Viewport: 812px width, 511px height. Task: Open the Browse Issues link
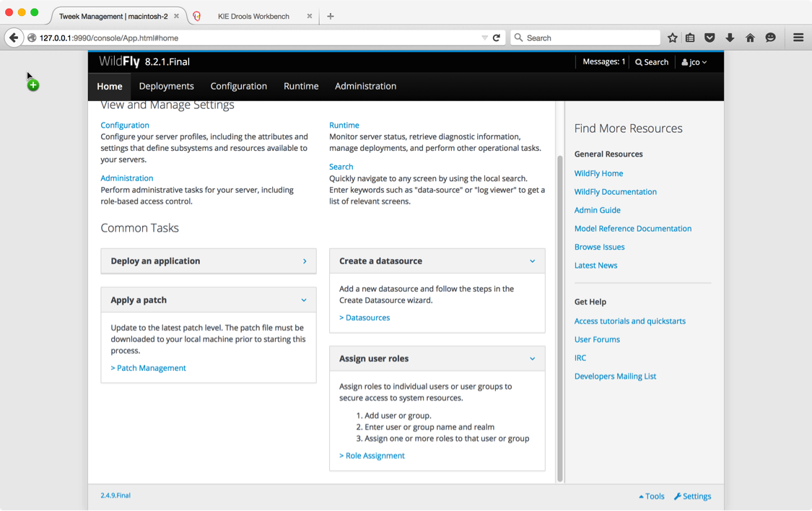tap(599, 247)
